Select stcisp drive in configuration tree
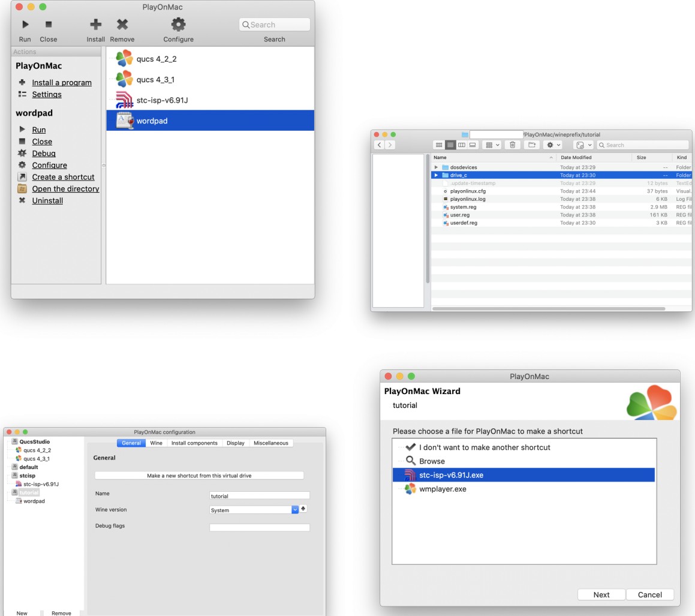This screenshot has width=695, height=616. point(27,476)
